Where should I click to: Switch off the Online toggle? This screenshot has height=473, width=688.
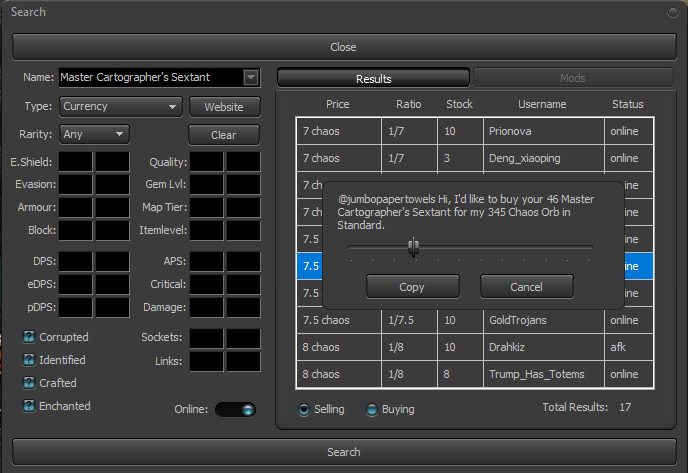[x=236, y=409]
